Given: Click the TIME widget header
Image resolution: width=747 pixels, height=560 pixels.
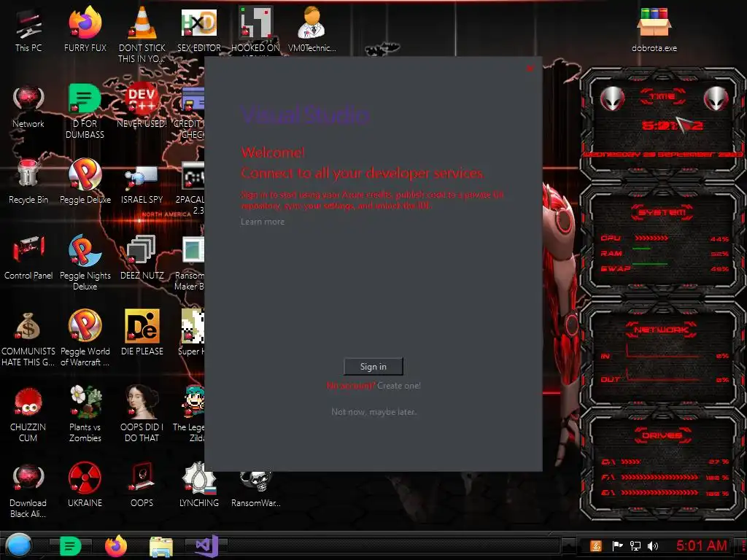Looking at the screenshot, I should point(662,96).
